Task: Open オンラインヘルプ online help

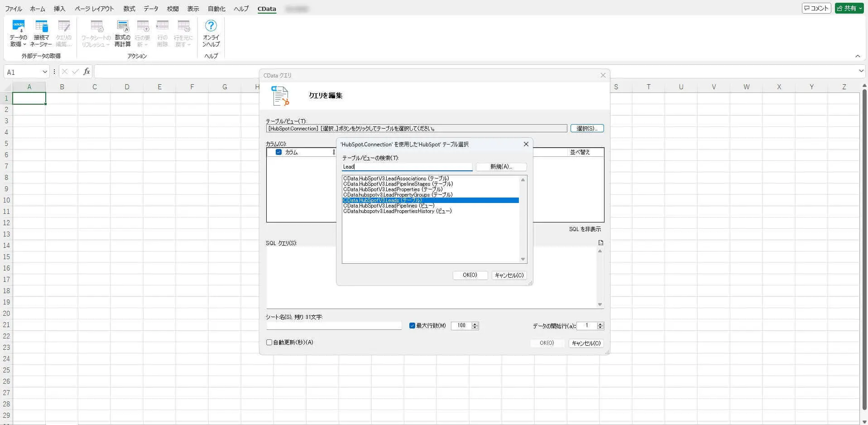Action: (211, 33)
